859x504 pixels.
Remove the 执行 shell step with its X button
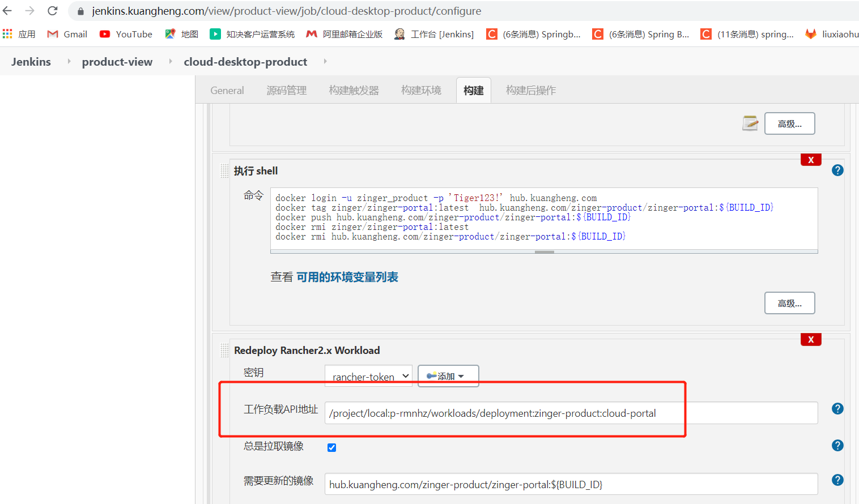pos(810,160)
